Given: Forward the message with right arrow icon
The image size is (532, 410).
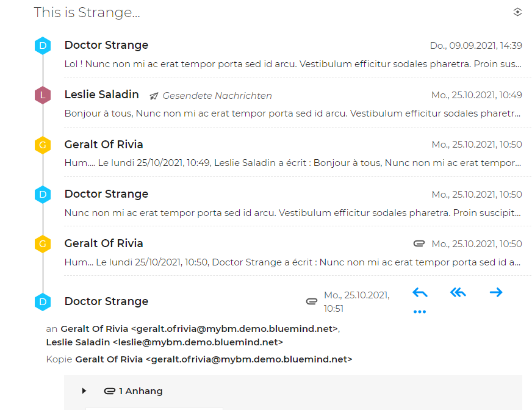Looking at the screenshot, I should (x=496, y=293).
